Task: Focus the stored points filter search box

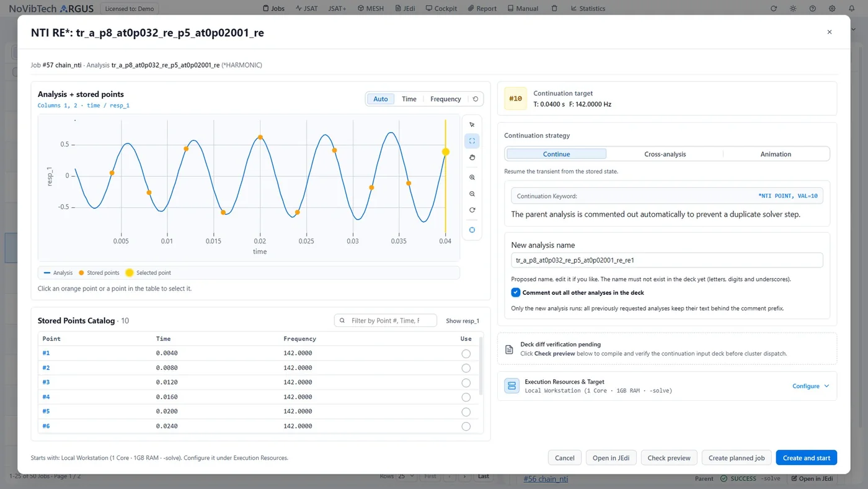Action: click(385, 321)
